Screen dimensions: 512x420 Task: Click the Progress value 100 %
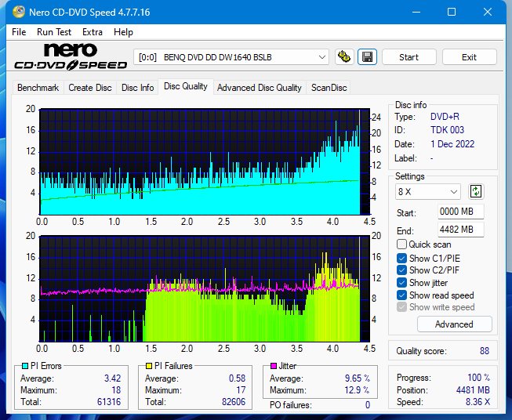[x=478, y=378]
